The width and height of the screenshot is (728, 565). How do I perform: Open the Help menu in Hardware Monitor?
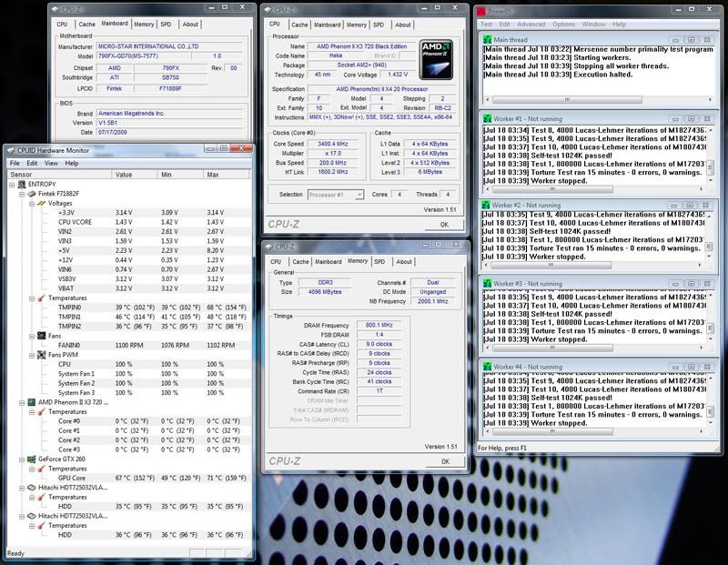point(72,164)
